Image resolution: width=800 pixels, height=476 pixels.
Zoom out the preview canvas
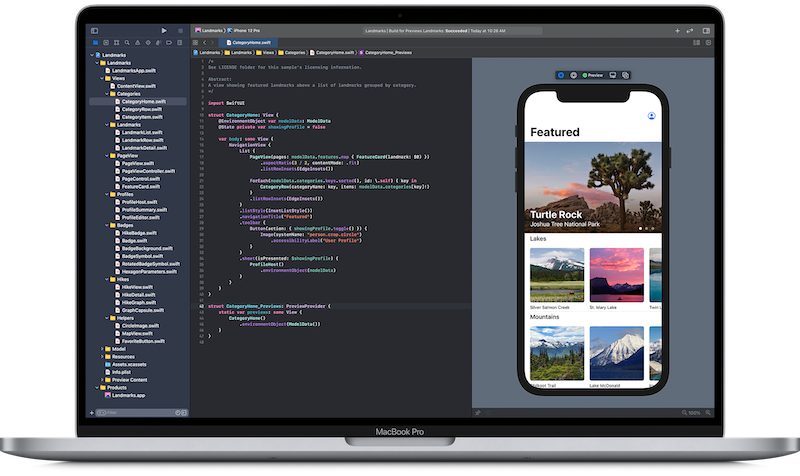tap(684, 413)
